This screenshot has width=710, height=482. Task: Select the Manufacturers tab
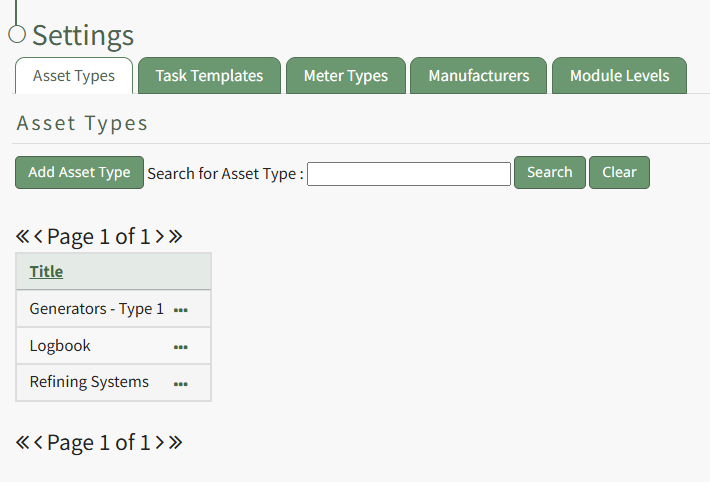(478, 76)
